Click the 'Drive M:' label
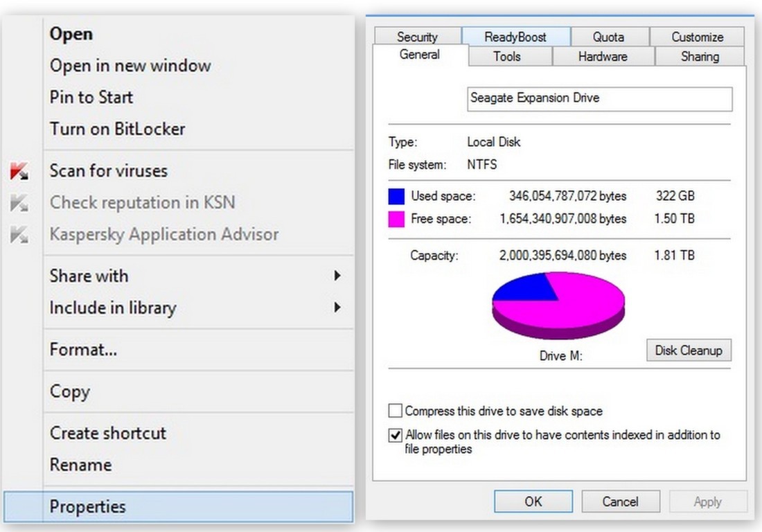Screen dimensions: 762x532 pyautogui.click(x=561, y=355)
